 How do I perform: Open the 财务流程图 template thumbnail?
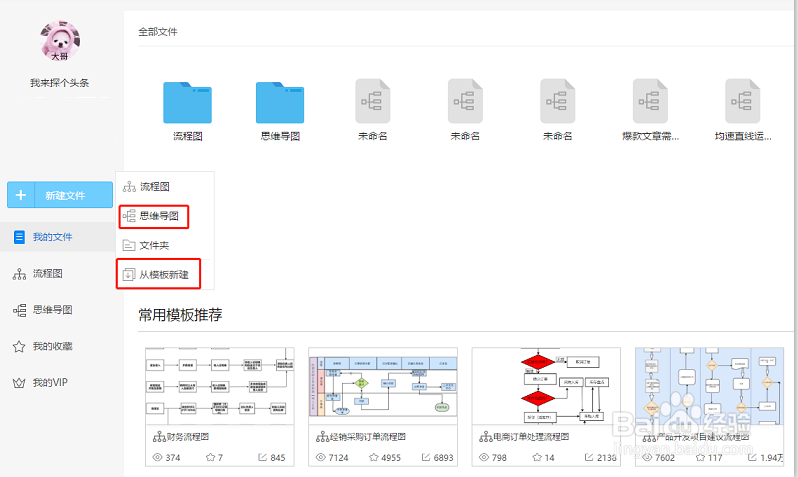coord(220,386)
